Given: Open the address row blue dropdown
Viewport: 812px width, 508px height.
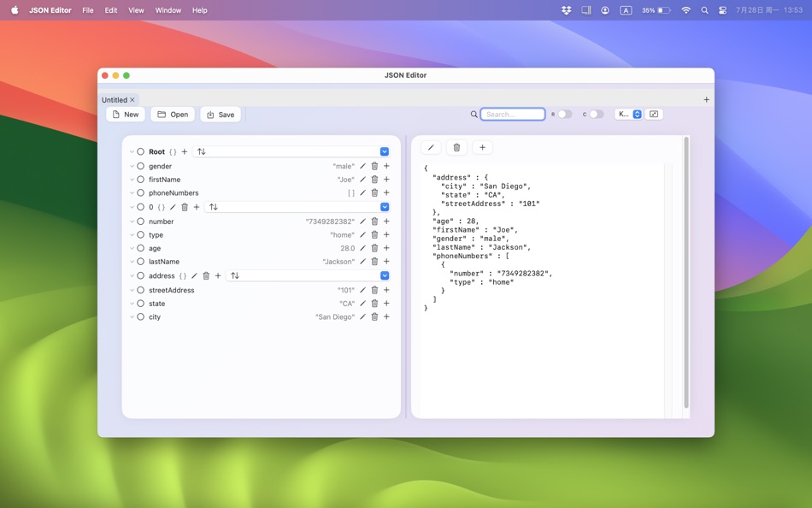Looking at the screenshot, I should click(x=385, y=275).
